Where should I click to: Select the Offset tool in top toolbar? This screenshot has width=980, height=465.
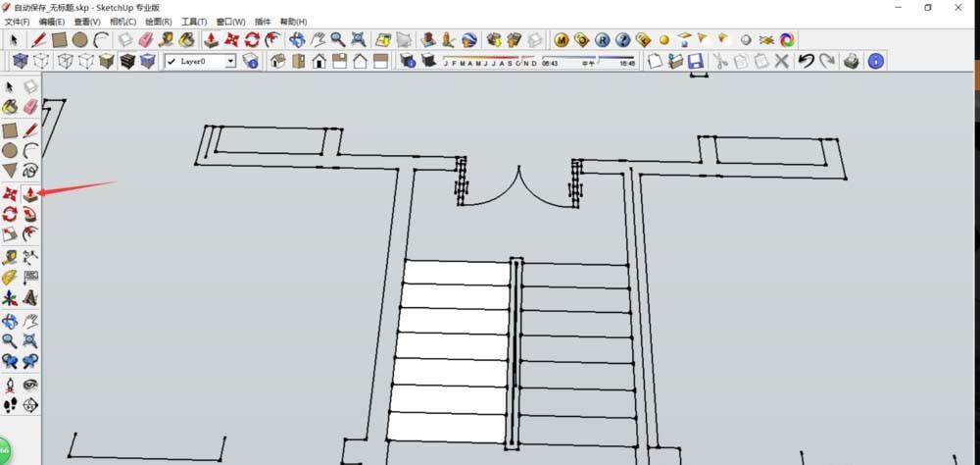pos(272,40)
